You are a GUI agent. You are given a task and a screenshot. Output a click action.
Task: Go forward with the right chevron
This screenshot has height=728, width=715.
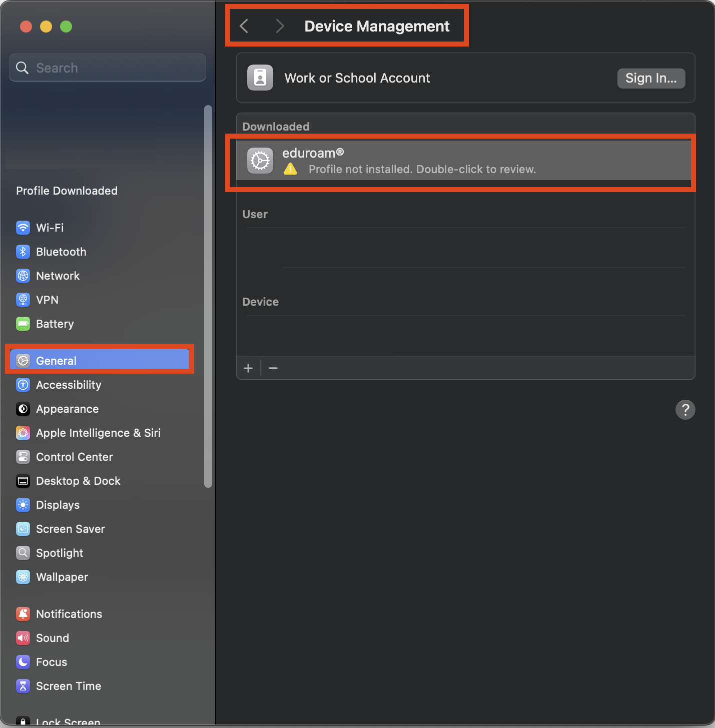[x=280, y=26]
